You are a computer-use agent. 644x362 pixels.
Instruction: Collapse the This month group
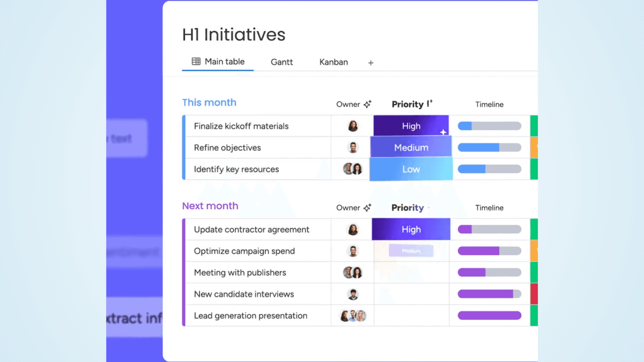coord(209,103)
